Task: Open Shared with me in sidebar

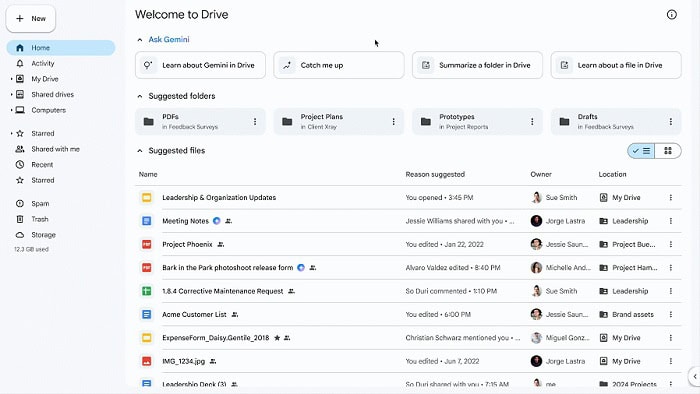Action: click(x=55, y=149)
